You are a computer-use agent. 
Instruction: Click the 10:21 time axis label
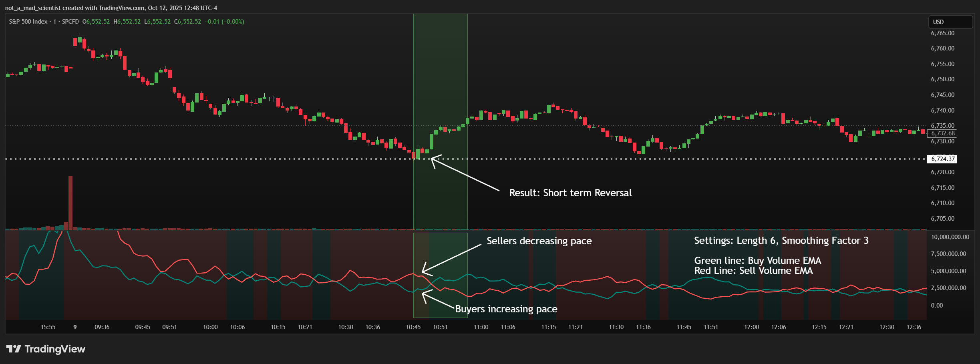click(305, 327)
